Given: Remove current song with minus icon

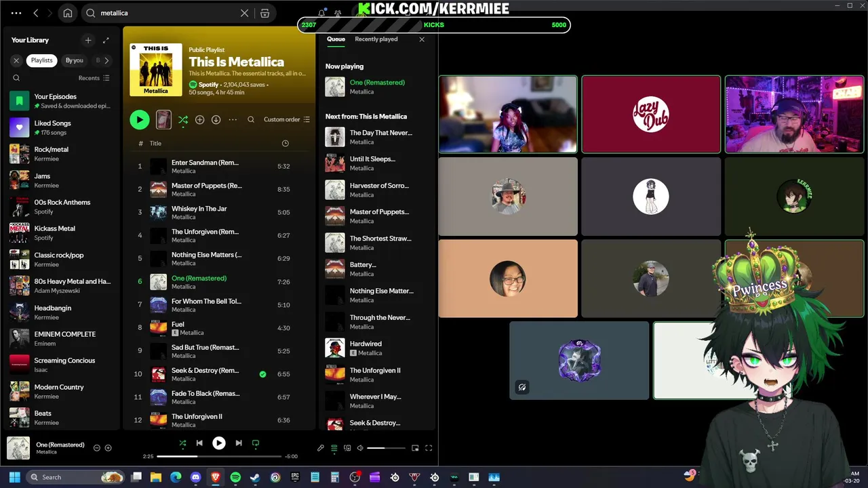Looking at the screenshot, I should tap(96, 448).
